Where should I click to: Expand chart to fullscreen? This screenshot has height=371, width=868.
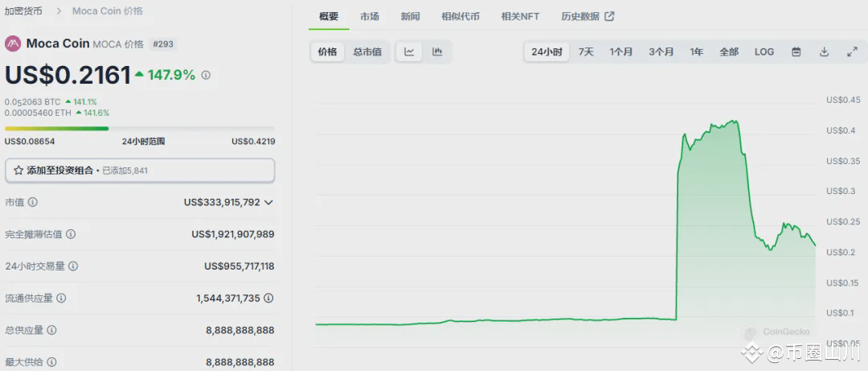(x=853, y=52)
